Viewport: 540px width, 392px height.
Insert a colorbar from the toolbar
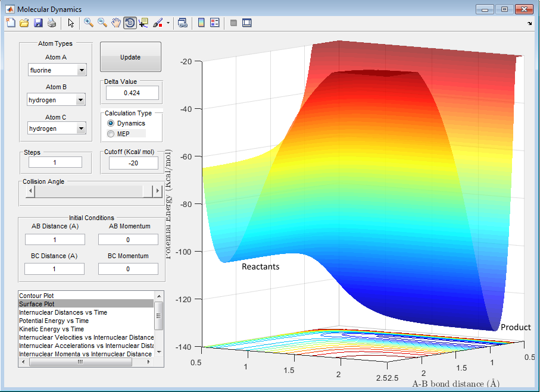tap(201, 23)
